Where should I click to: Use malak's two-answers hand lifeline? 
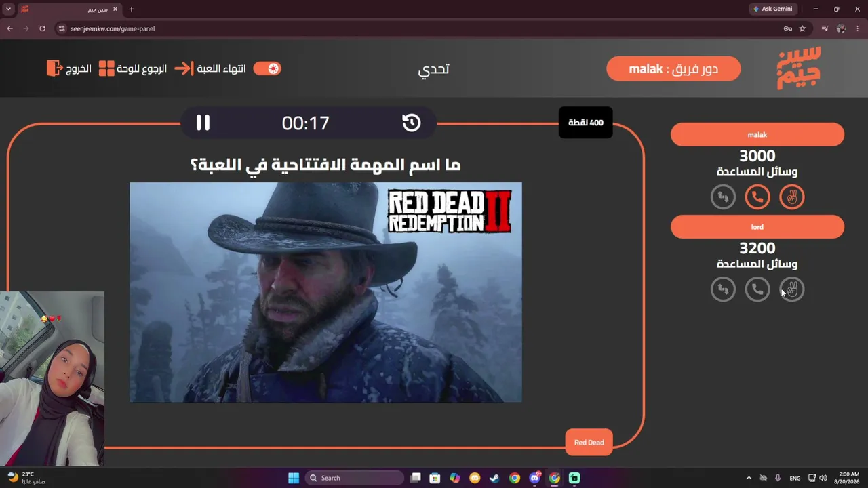point(791,197)
